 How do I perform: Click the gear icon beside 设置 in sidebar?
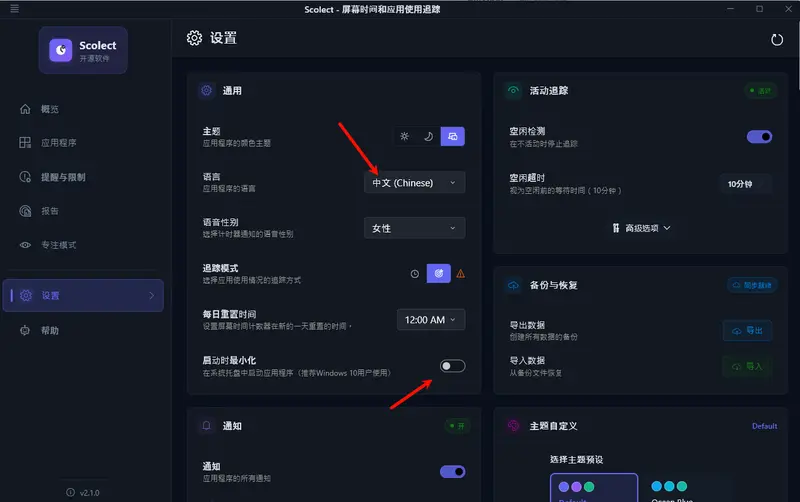tap(26, 295)
